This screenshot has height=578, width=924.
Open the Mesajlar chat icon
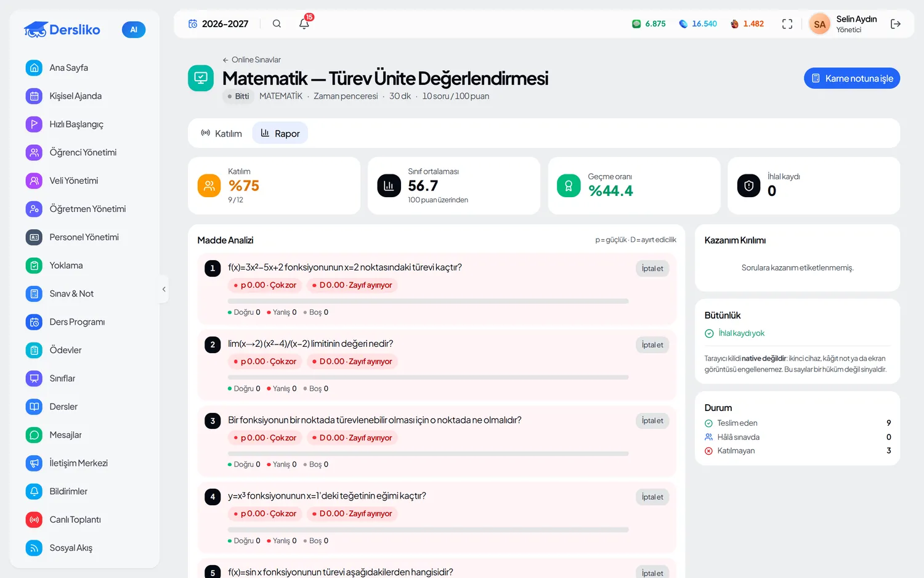tap(34, 435)
